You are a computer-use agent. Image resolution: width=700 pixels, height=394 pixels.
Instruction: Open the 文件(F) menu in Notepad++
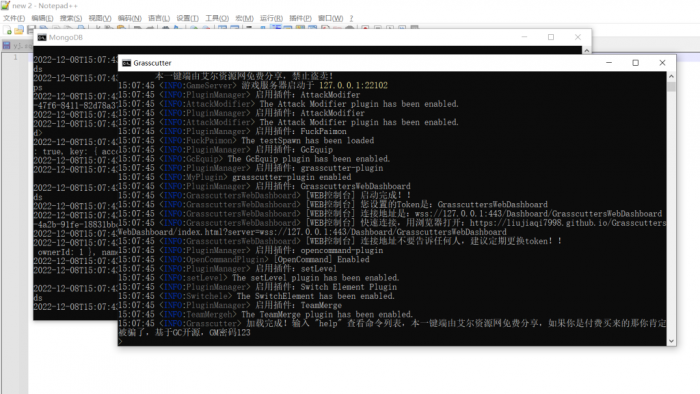pos(14,18)
